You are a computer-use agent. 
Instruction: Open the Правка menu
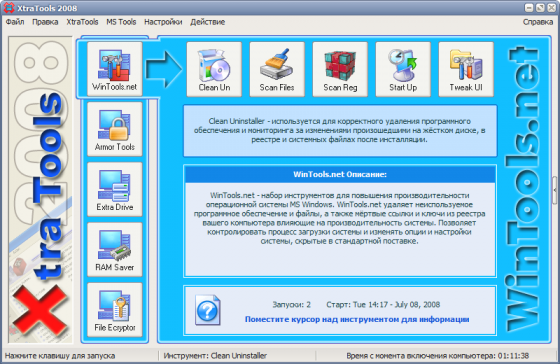45,22
